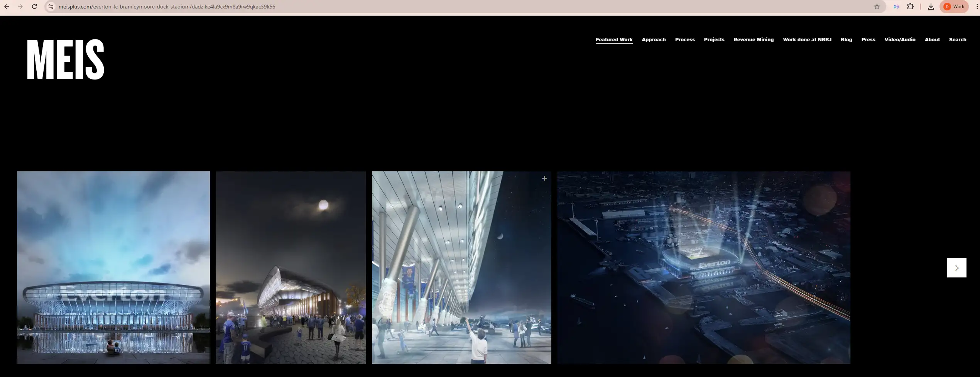Image resolution: width=980 pixels, height=377 pixels.
Task: Visit the About page
Action: [x=932, y=40]
